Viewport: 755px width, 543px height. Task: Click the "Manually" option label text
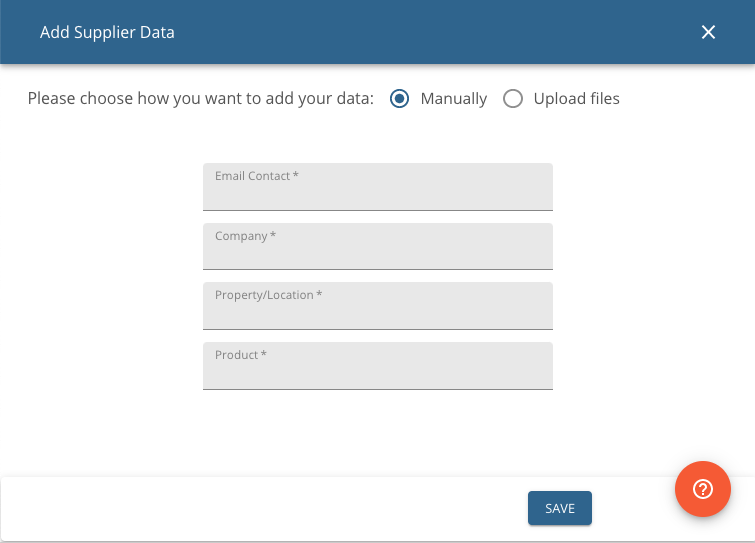(x=454, y=99)
